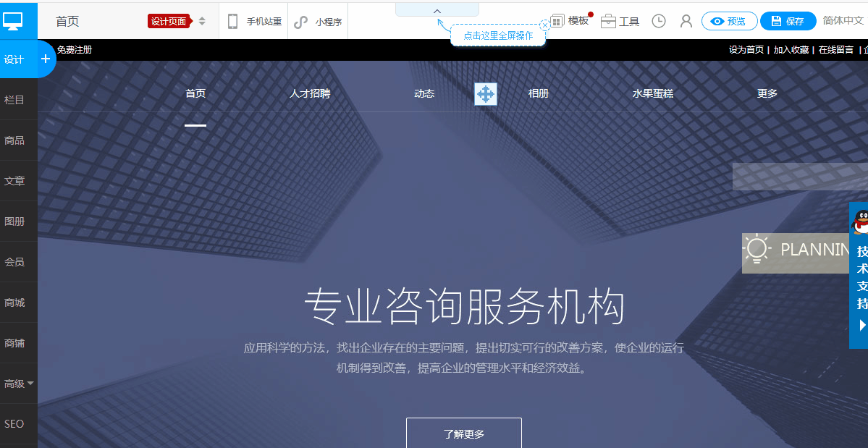Click the 预览 preview eye button
This screenshot has width=868, height=448.
coord(729,21)
